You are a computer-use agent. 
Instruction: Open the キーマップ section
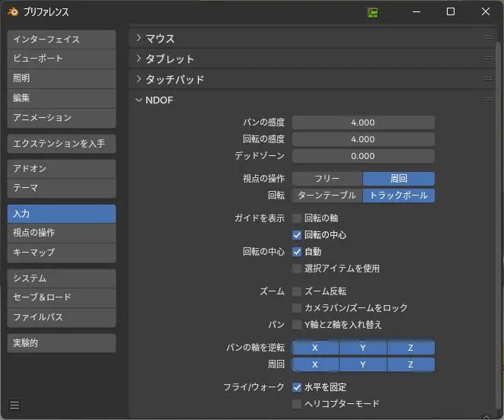pyautogui.click(x=62, y=253)
